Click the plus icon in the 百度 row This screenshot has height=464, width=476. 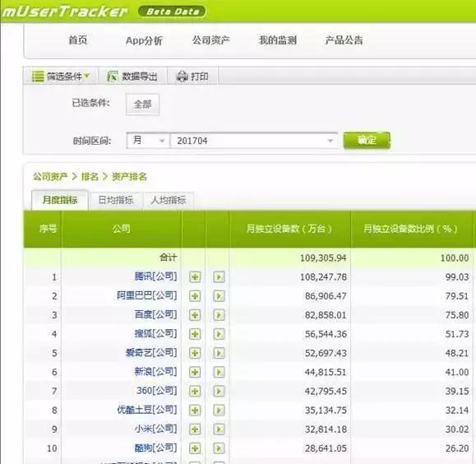[x=195, y=315]
